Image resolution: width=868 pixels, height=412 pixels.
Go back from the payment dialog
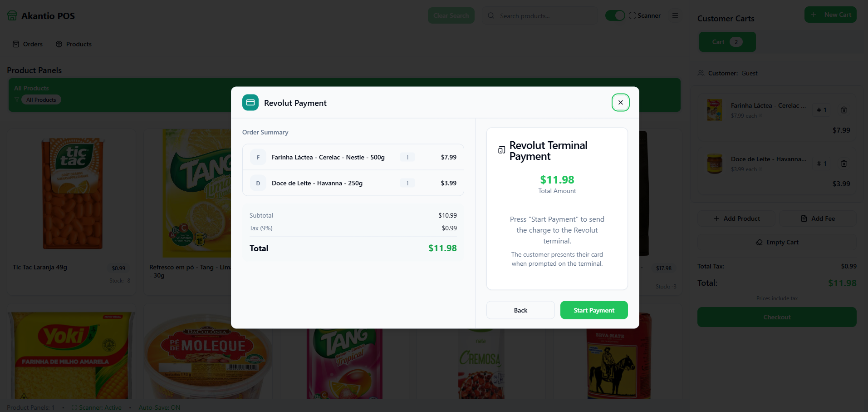coord(520,310)
